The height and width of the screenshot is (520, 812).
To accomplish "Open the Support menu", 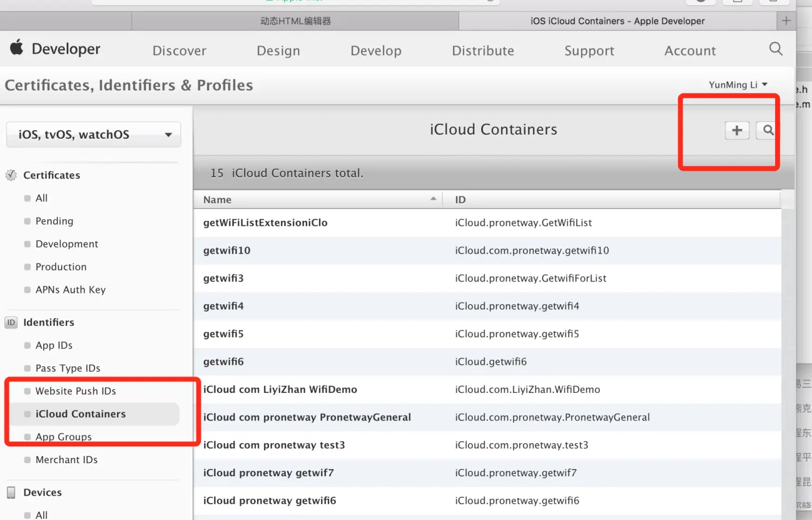I will tap(589, 51).
